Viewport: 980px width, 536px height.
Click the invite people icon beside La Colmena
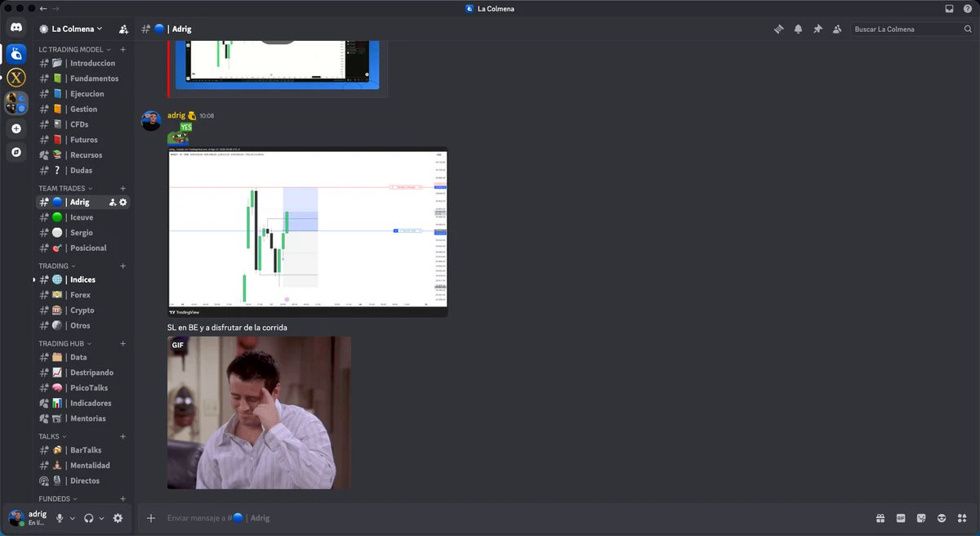[123, 29]
